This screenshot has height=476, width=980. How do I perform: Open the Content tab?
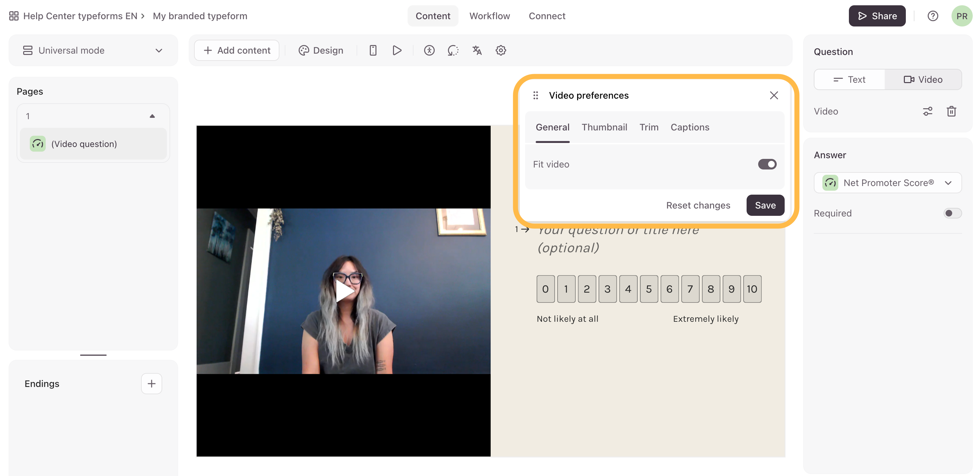[x=432, y=16]
